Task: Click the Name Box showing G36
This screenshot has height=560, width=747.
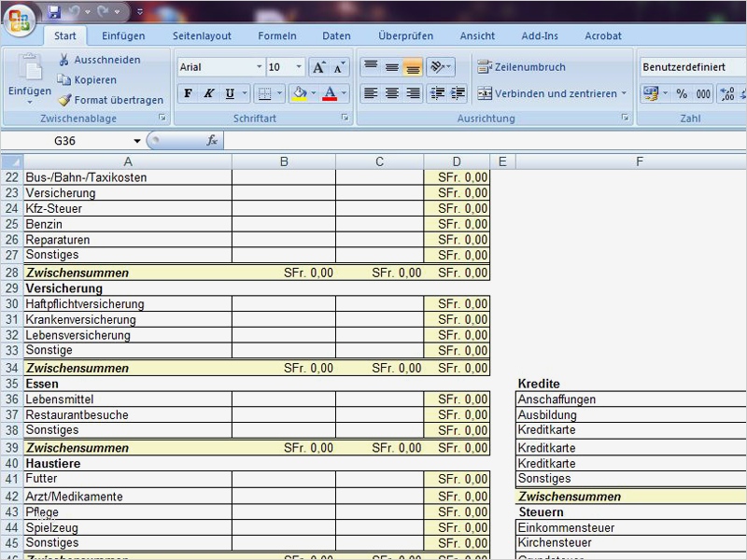Action: pyautogui.click(x=64, y=141)
